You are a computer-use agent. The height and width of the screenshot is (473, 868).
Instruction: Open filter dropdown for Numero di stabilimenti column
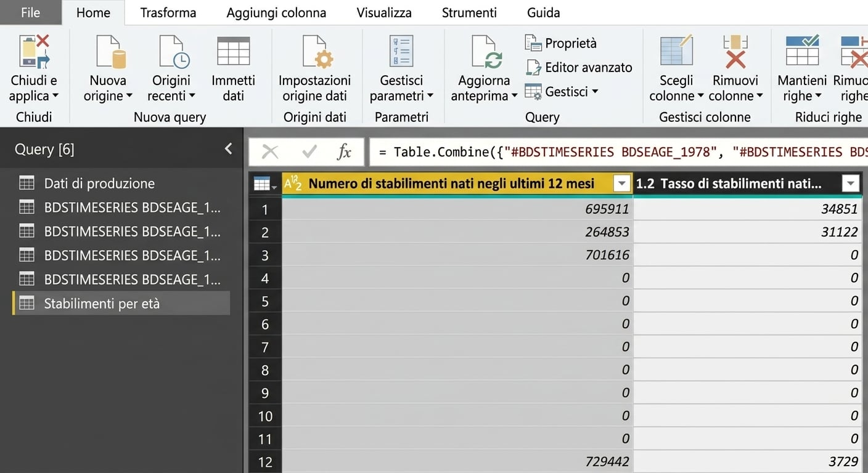click(x=622, y=184)
